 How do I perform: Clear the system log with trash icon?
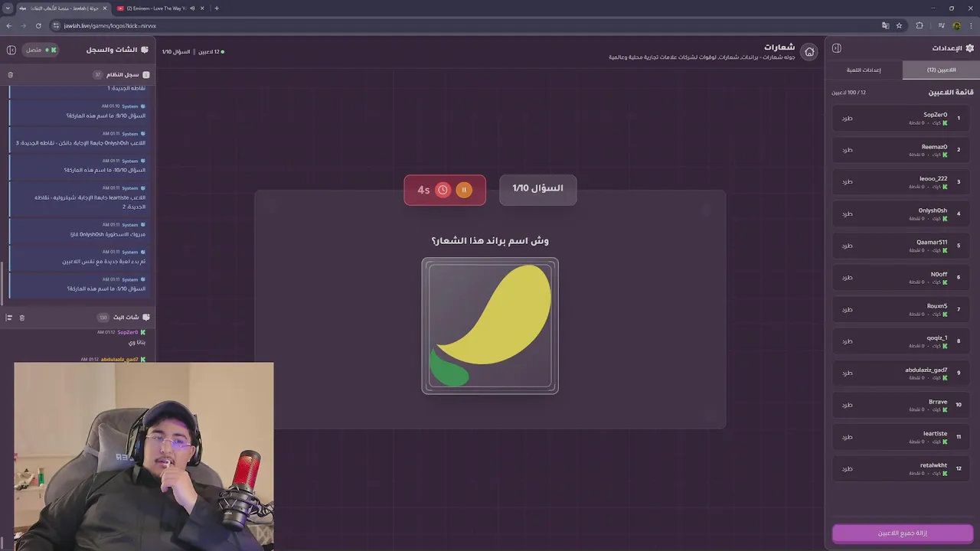point(10,75)
